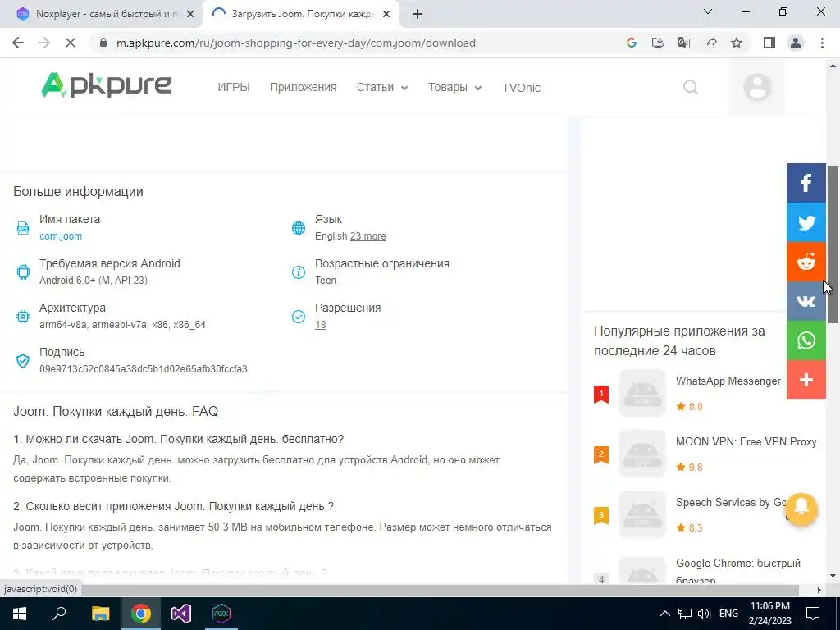Click the APKPure logo

106,85
